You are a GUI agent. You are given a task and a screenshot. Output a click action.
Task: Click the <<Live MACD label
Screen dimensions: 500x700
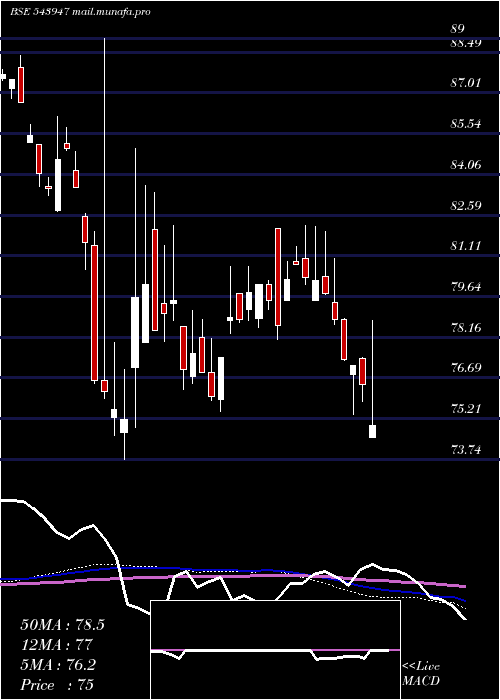tap(421, 674)
